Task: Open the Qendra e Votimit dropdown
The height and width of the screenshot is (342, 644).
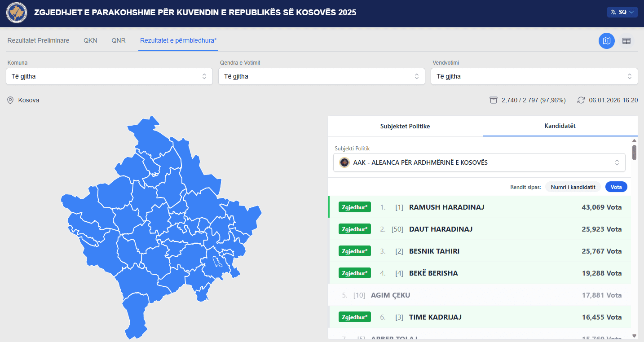Action: (322, 76)
